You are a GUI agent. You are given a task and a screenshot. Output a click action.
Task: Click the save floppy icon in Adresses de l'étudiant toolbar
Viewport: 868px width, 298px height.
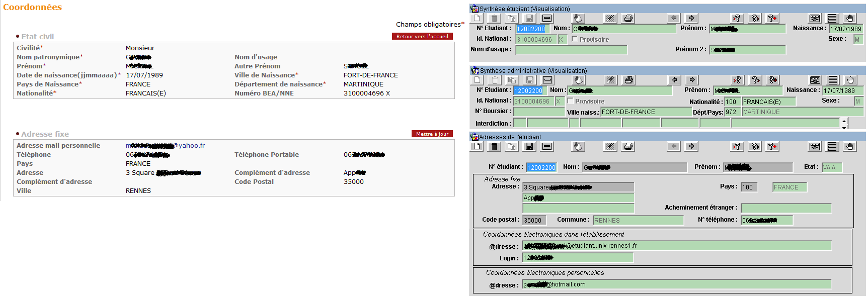click(x=529, y=146)
